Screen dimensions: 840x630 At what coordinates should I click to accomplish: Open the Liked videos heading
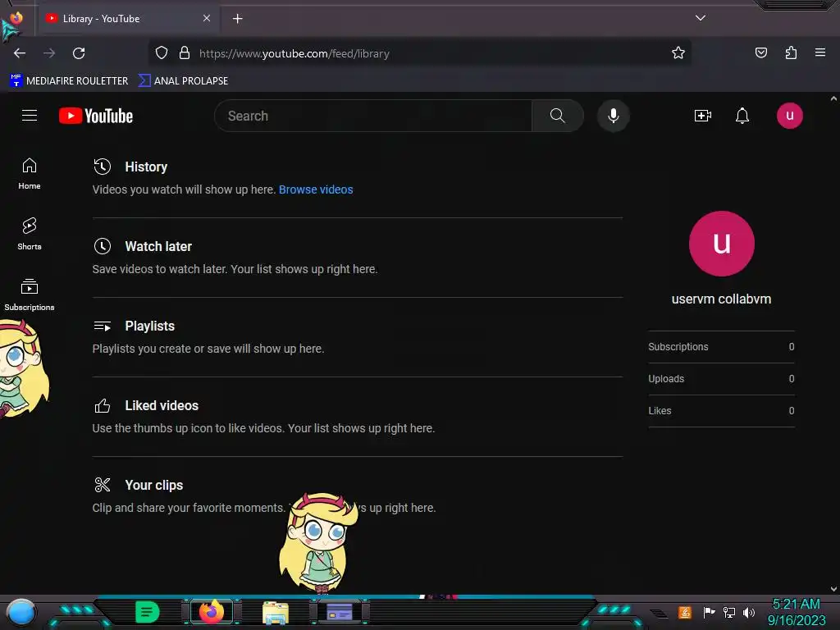[x=162, y=405]
